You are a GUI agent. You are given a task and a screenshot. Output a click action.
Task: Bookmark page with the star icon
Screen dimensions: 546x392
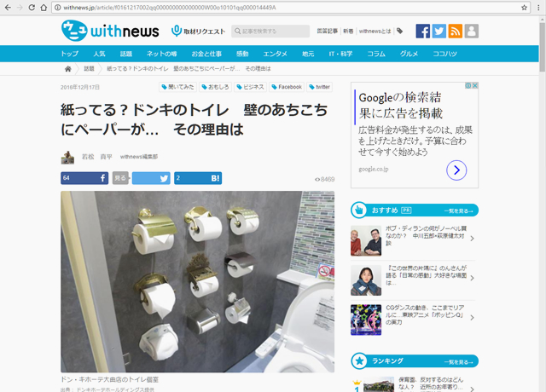[524, 8]
